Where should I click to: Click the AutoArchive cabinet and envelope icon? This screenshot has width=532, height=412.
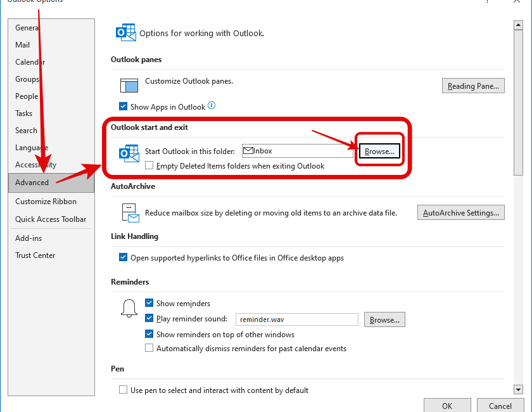pyautogui.click(x=130, y=213)
